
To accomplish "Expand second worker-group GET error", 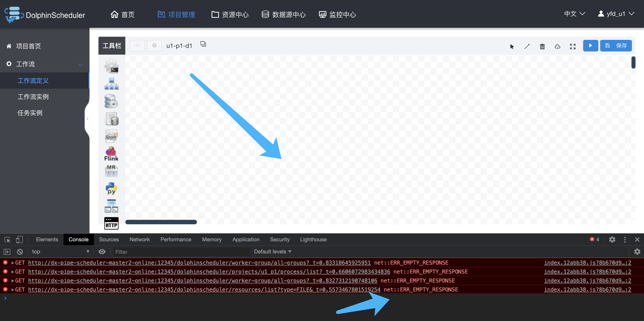I will tap(13, 281).
